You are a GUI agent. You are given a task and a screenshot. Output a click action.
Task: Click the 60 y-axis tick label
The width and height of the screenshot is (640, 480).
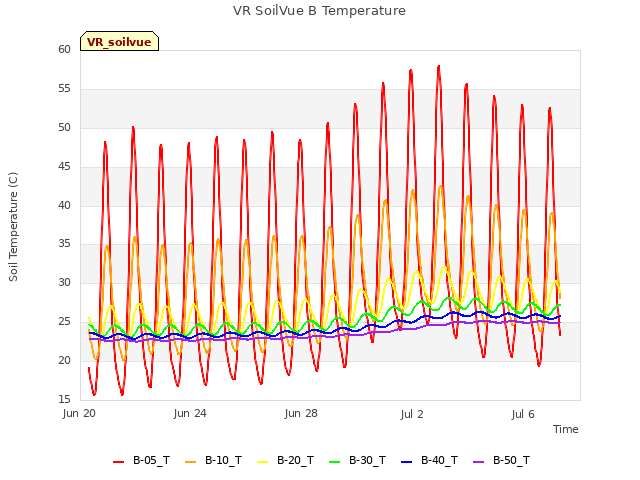[x=64, y=49]
